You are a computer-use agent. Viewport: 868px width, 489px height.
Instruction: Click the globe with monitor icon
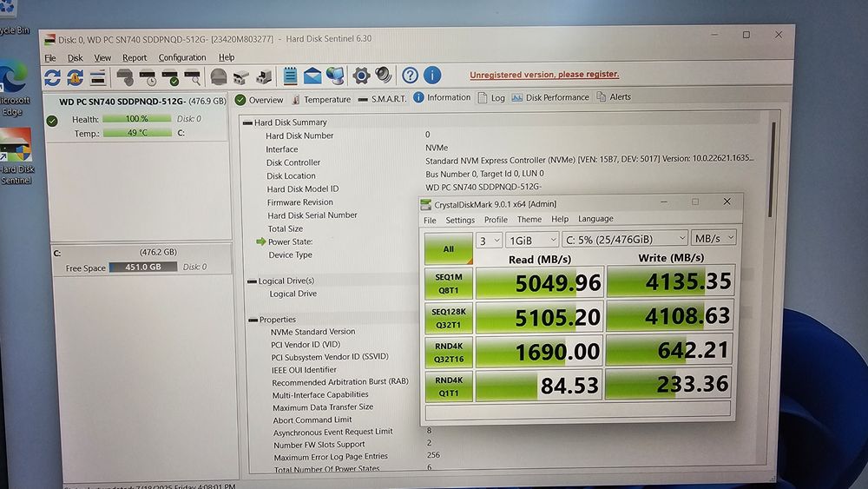tap(335, 76)
